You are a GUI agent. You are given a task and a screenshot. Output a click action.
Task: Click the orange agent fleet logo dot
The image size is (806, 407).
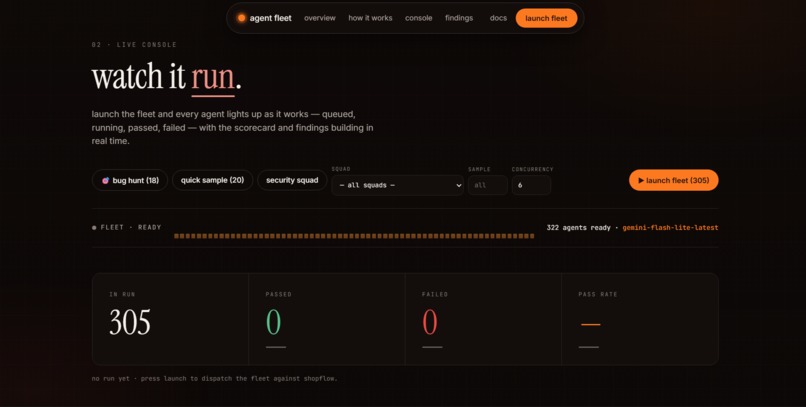coord(241,18)
